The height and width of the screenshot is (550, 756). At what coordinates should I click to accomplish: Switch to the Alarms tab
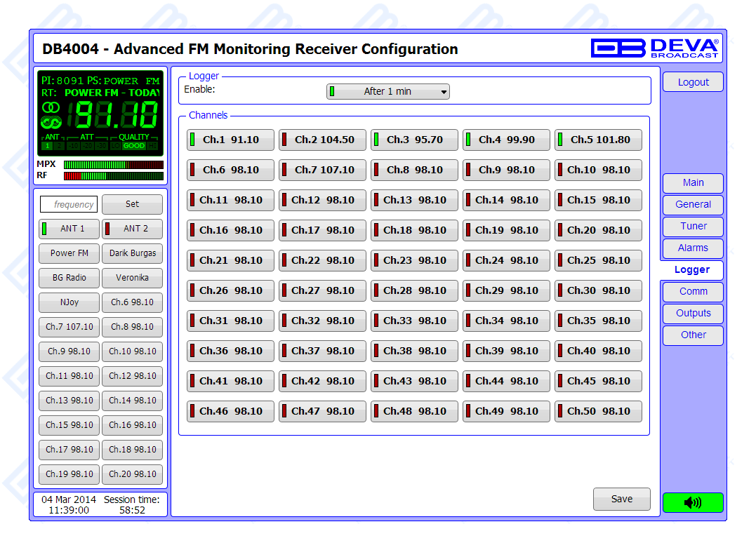693,248
